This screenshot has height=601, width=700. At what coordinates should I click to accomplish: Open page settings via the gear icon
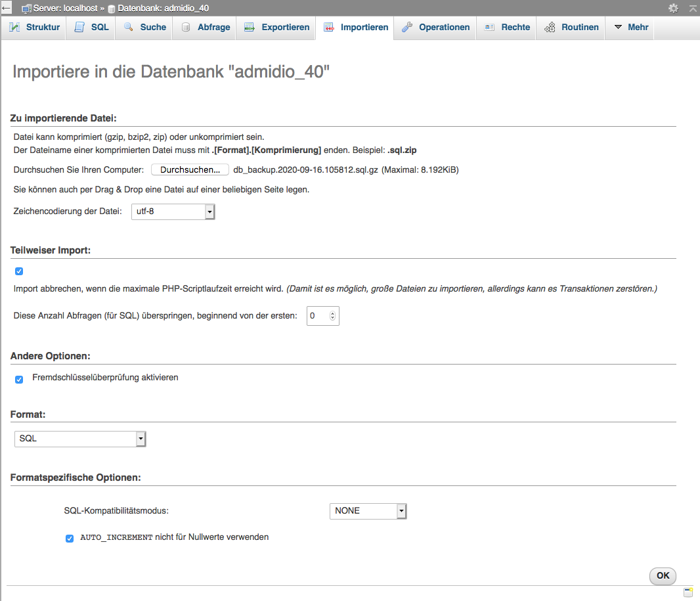[673, 8]
